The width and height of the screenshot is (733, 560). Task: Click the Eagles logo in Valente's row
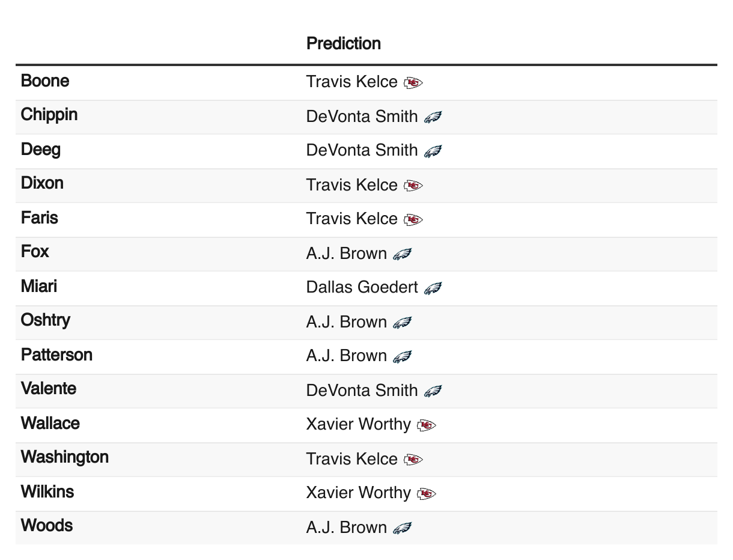coord(433,391)
